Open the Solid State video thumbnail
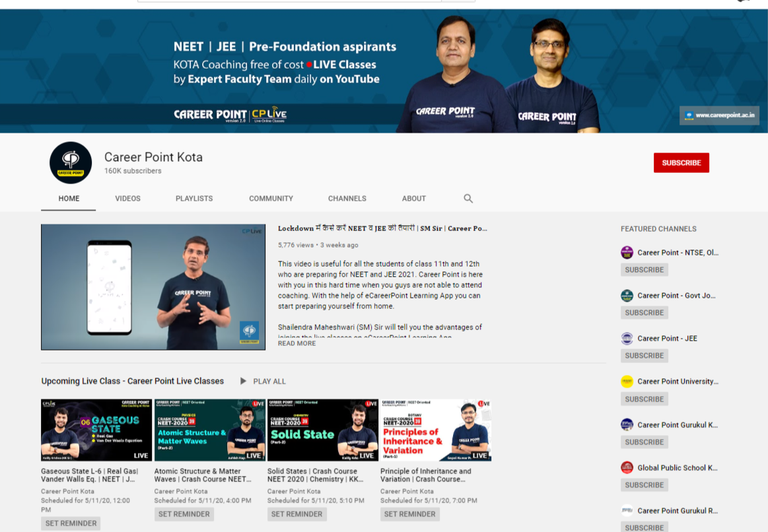 pyautogui.click(x=323, y=430)
